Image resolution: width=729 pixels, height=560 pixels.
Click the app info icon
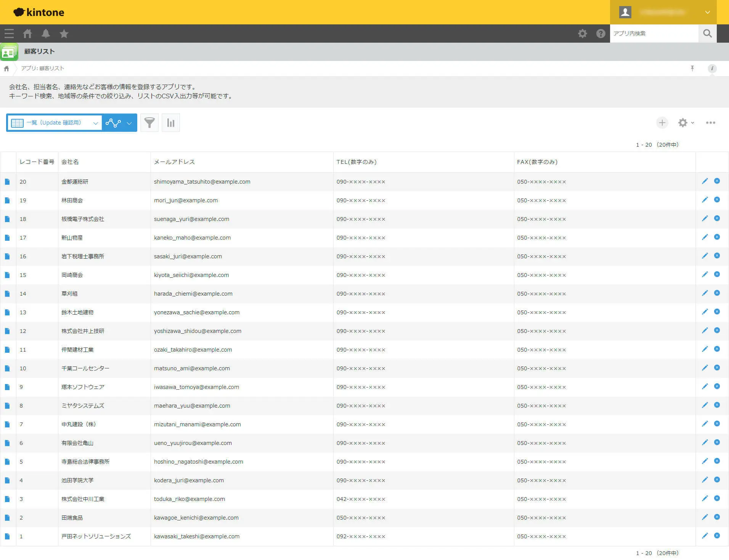(712, 69)
